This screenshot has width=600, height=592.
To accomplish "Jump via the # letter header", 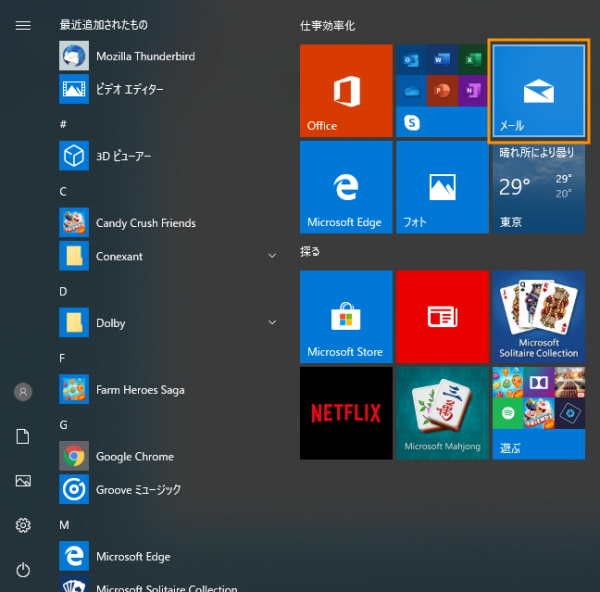I will pos(63,124).
